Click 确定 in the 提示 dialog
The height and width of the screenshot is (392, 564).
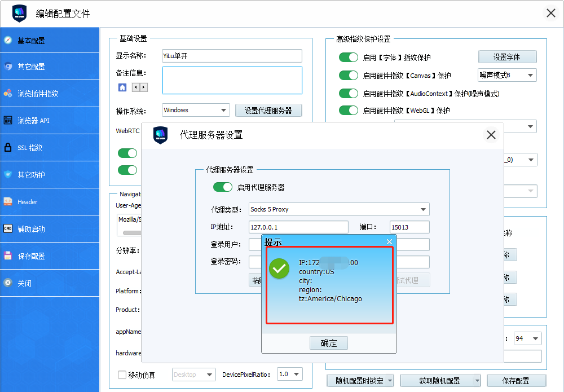coord(328,343)
